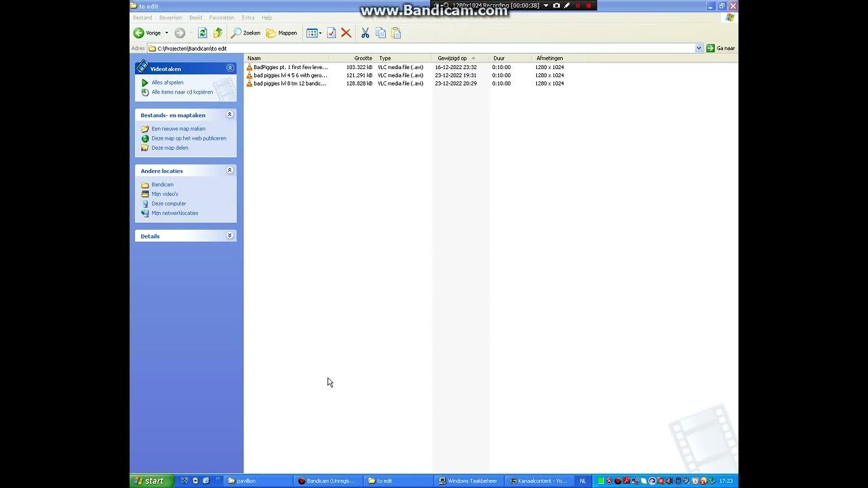Click the green refresh toolbar icon

(x=202, y=33)
